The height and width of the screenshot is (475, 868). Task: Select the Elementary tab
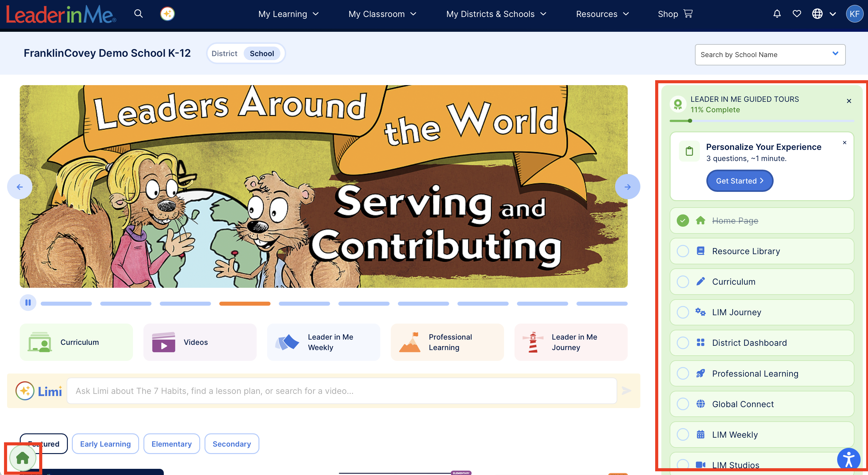[172, 444]
